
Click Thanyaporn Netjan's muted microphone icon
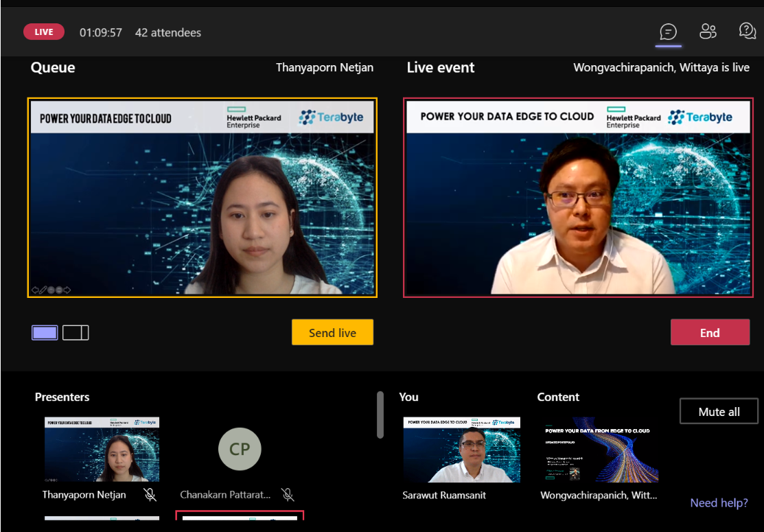pyautogui.click(x=150, y=494)
